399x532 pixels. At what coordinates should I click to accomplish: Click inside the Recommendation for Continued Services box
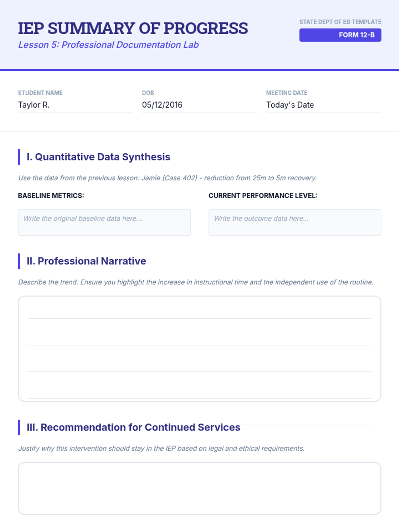click(199, 488)
